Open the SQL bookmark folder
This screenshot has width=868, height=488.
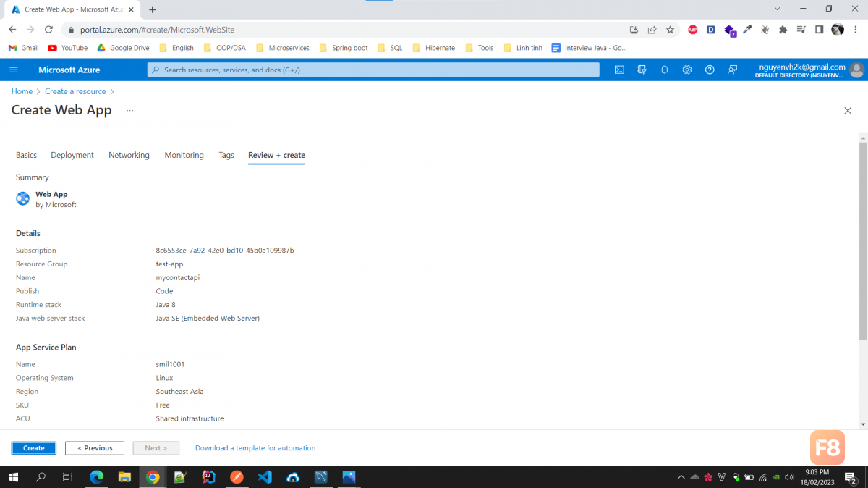(390, 48)
